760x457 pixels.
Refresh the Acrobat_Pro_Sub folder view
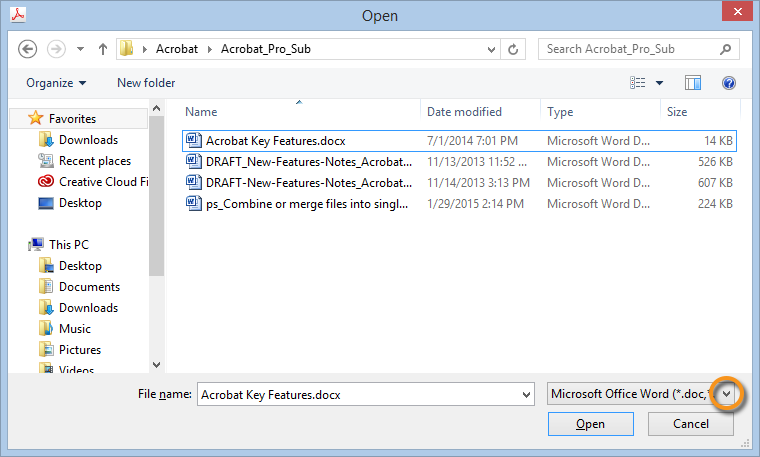(x=514, y=48)
